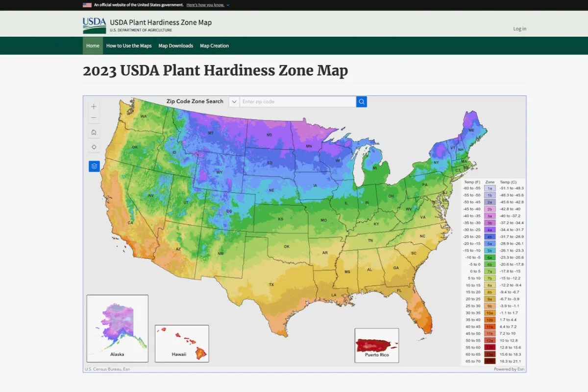
Task: Activate the Find My Location tool
Action: [x=93, y=146]
